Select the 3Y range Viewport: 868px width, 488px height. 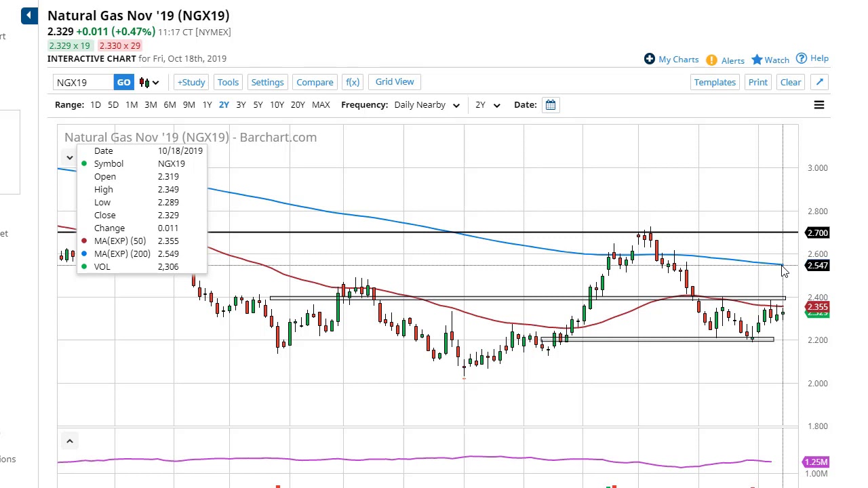[241, 105]
